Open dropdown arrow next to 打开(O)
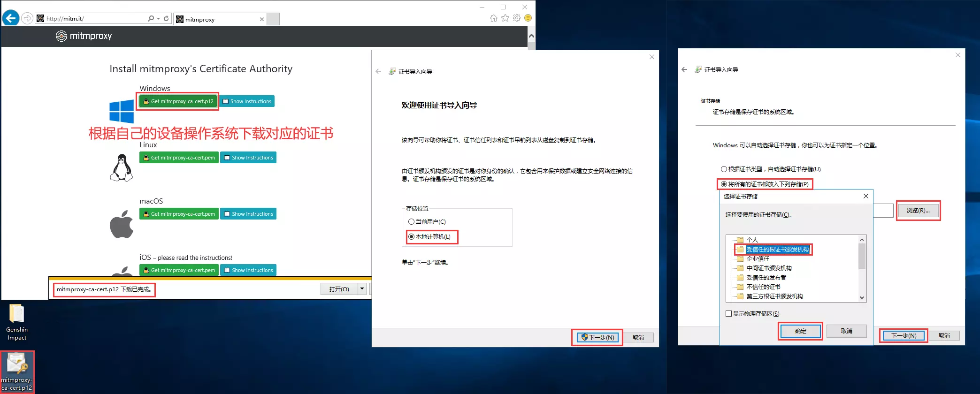The image size is (980, 394). [x=362, y=289]
